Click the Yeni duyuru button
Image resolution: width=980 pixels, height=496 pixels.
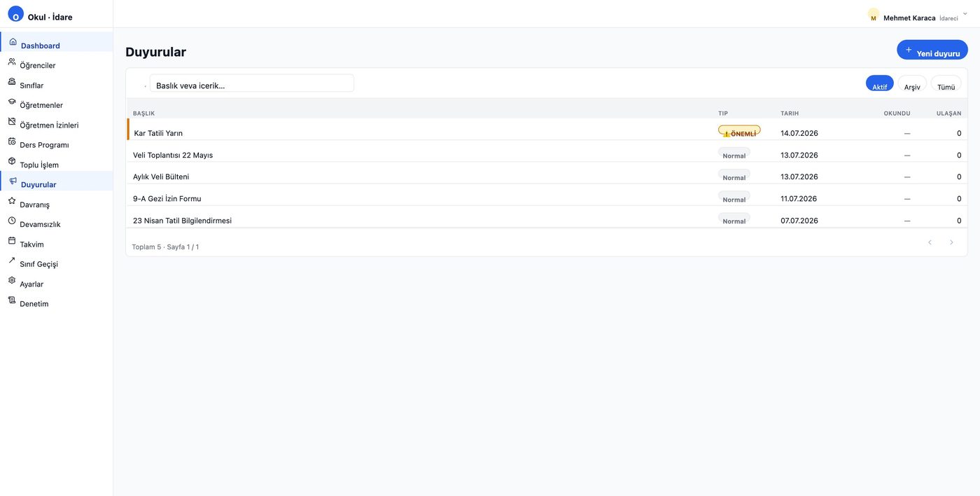(x=932, y=50)
